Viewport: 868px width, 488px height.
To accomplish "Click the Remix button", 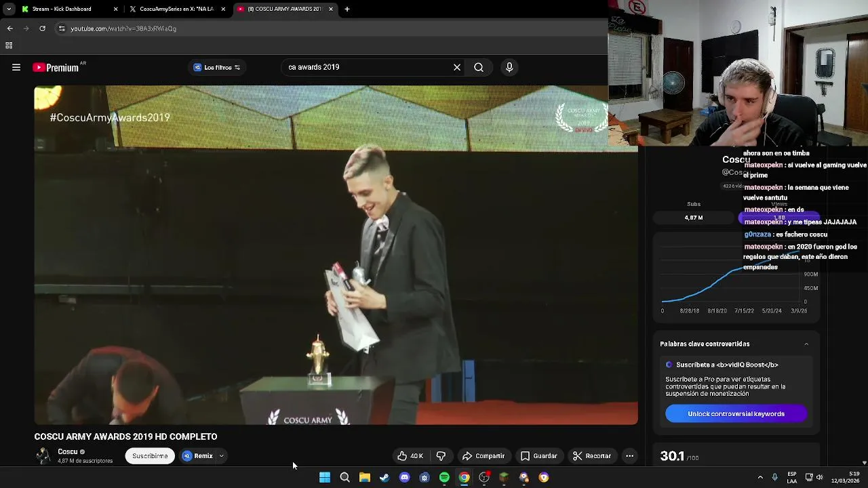I will click(x=198, y=456).
